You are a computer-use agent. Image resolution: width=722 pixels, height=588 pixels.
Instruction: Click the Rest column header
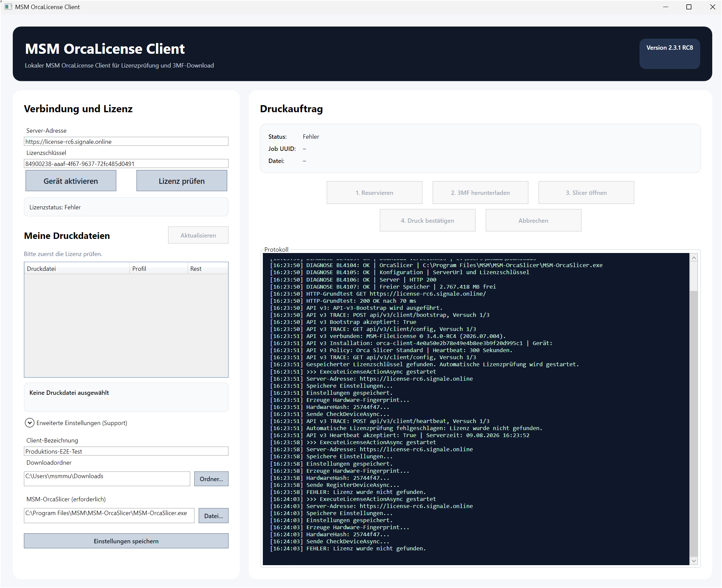click(x=208, y=268)
